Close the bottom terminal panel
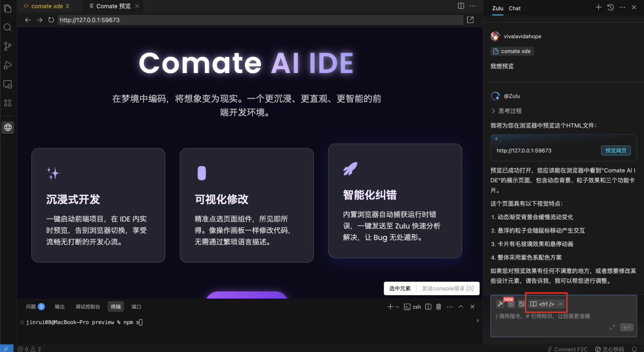This screenshot has height=352, width=644. [x=472, y=306]
